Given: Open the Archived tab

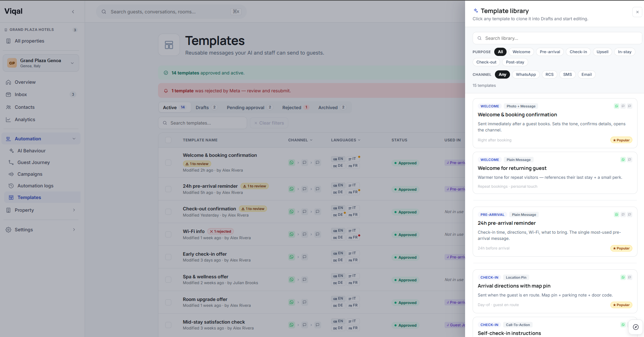Looking at the screenshot, I should 332,107.
